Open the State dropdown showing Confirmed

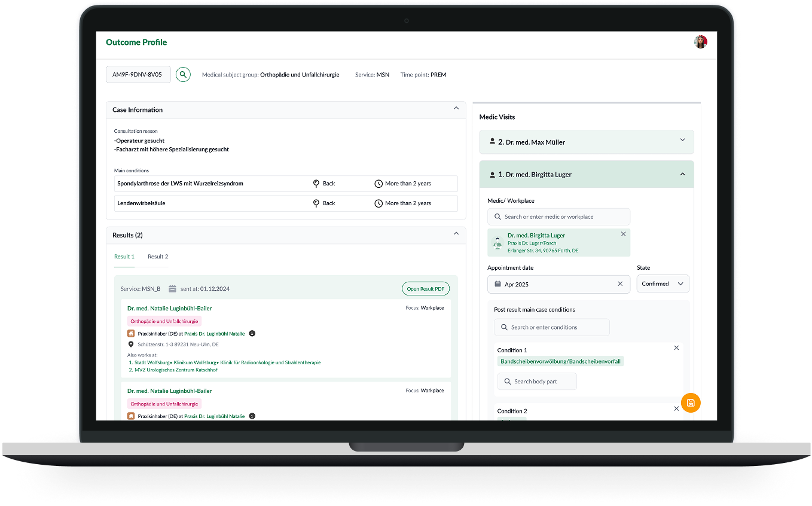663,284
